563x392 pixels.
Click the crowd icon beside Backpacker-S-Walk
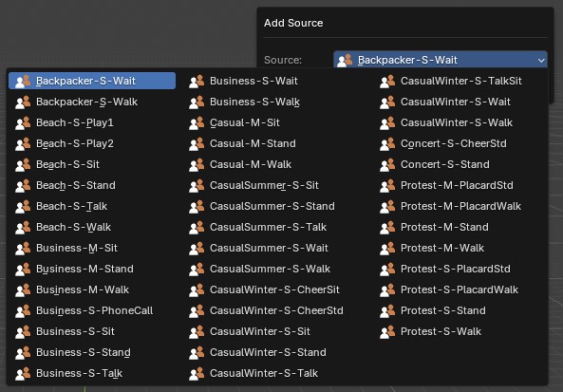point(23,102)
